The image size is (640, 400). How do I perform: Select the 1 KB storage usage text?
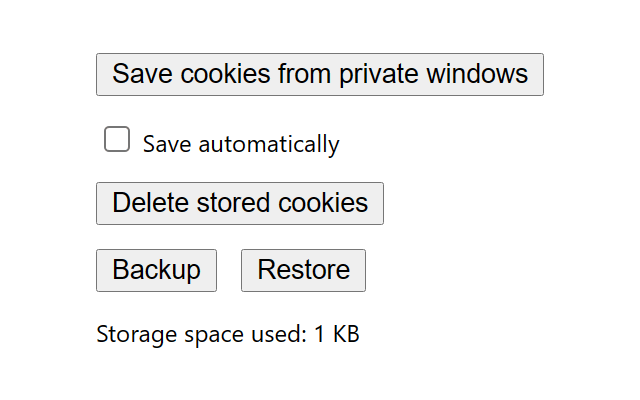[x=336, y=334]
